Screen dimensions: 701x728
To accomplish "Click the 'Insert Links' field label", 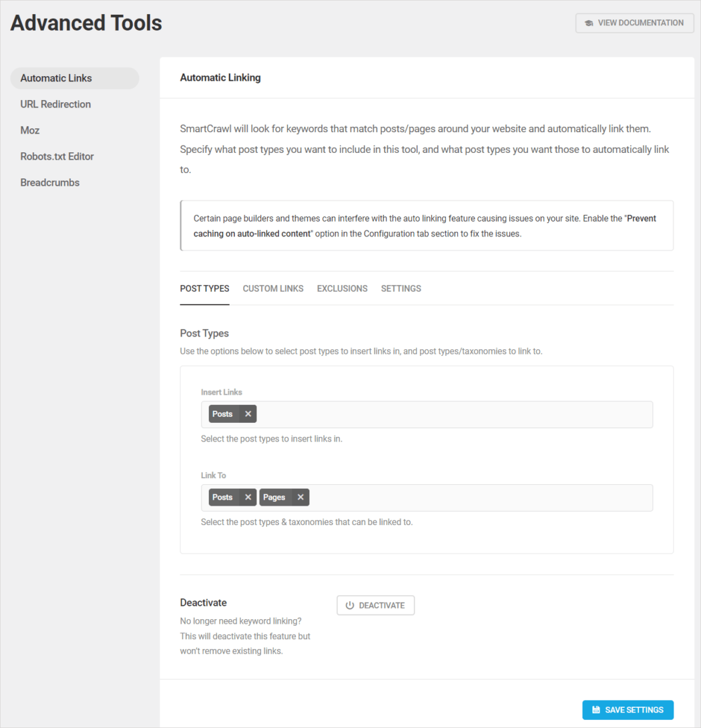I will click(222, 392).
